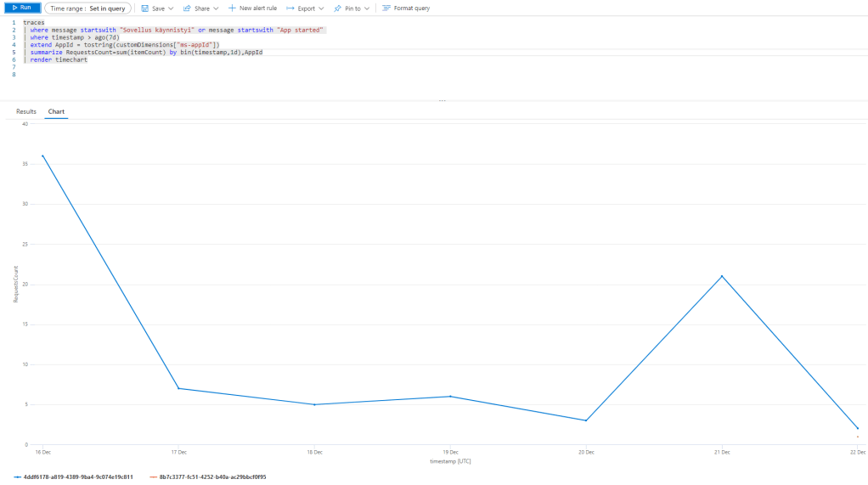Screen dimensions: 868x485
Task: Select the Chart tab
Action: point(56,111)
